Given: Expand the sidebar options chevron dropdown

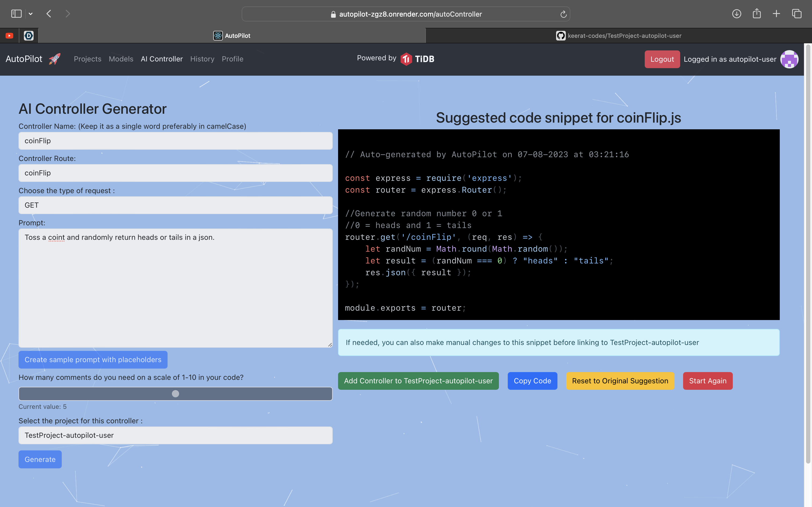Looking at the screenshot, I should (31, 14).
